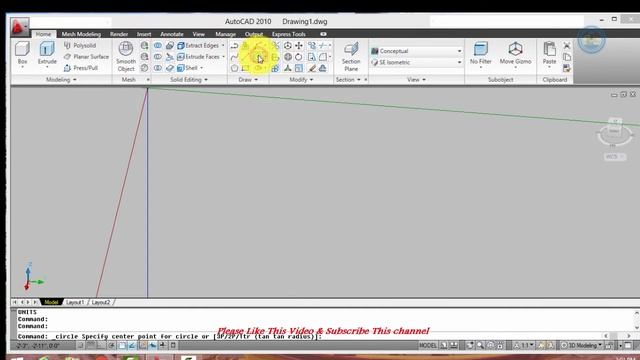Toggle Polar Tracking on status bar

pyautogui.click(x=111, y=345)
